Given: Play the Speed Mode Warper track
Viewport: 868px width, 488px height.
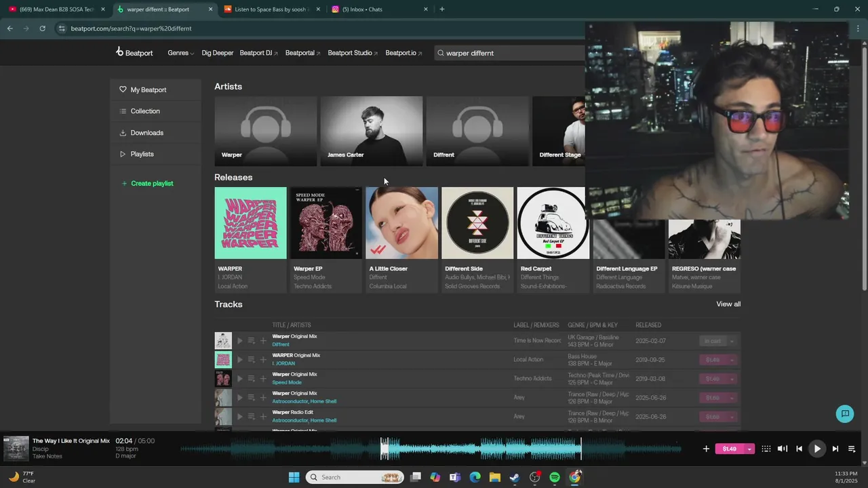Looking at the screenshot, I should [x=239, y=379].
